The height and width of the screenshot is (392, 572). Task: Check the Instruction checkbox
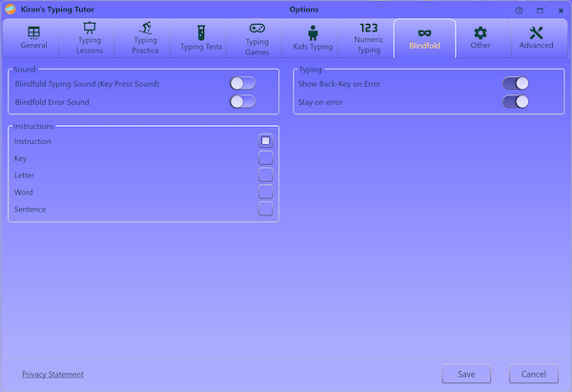[265, 141]
